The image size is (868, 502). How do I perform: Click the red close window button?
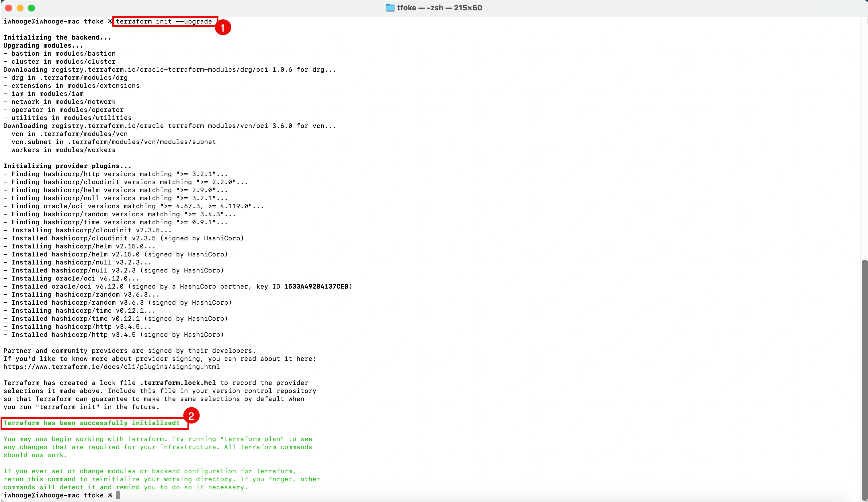[x=9, y=8]
